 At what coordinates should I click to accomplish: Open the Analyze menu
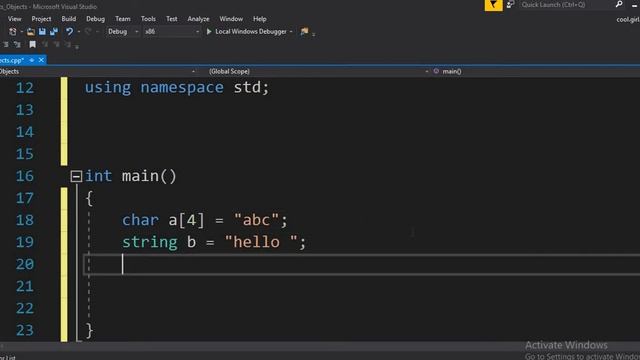coord(198,19)
